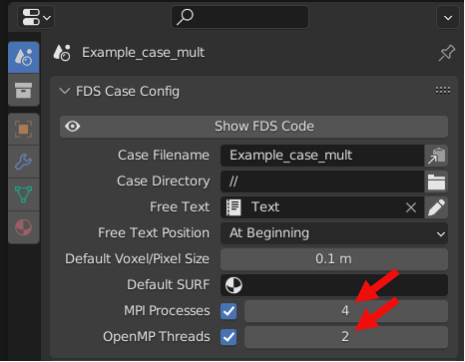Click the Show FDS Code button

tap(254, 127)
